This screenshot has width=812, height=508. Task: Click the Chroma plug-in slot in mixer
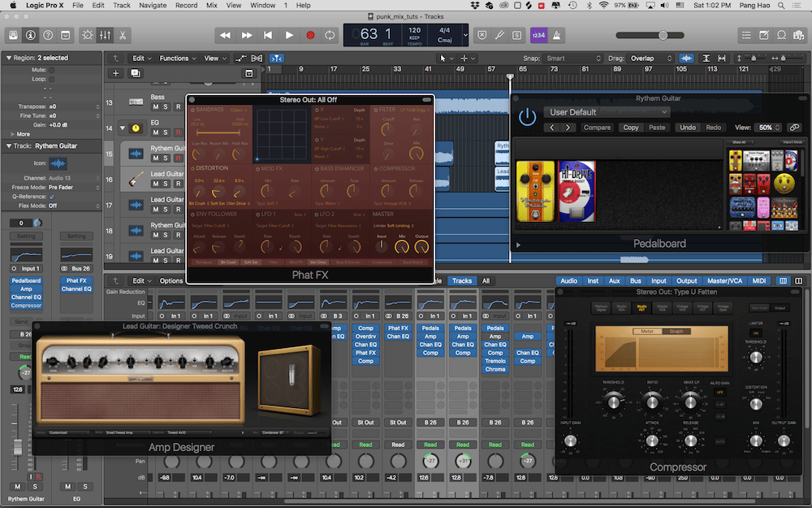coord(495,369)
